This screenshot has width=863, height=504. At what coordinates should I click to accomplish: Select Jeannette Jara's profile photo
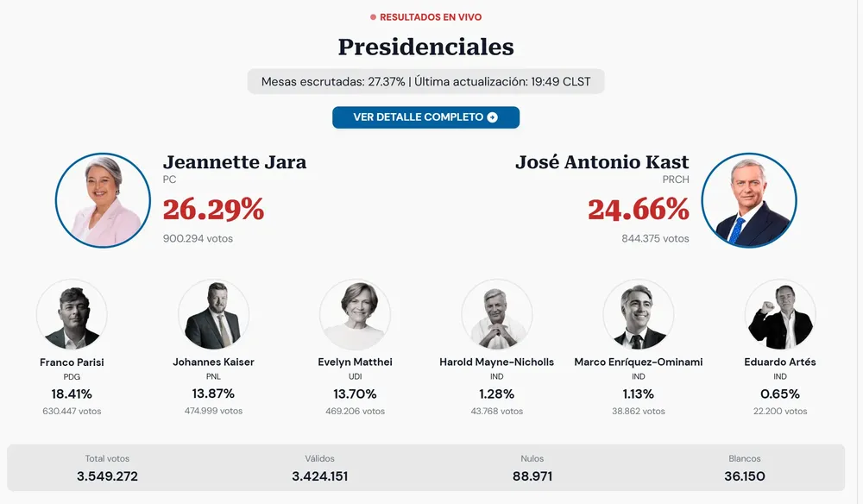(103, 199)
